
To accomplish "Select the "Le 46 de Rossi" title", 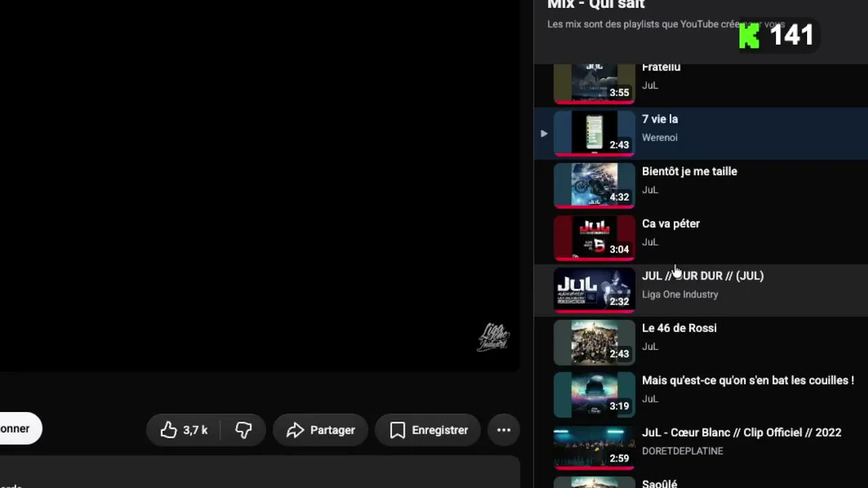I will click(x=679, y=328).
